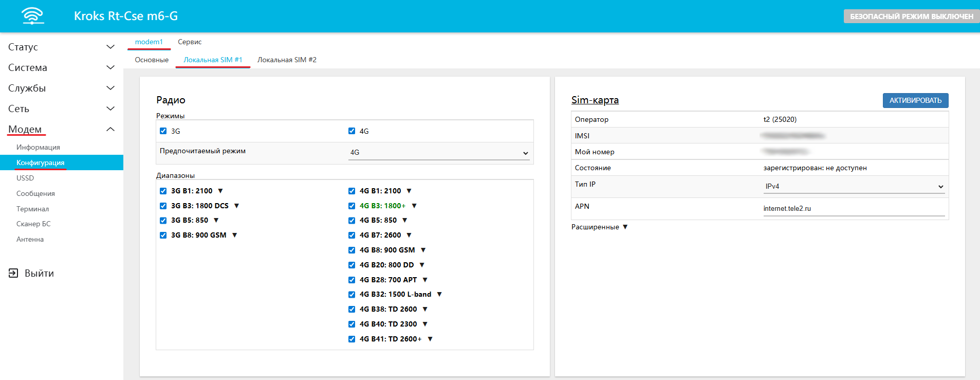Open the Сервис tab
Screen dimensions: 980x380
190,42
